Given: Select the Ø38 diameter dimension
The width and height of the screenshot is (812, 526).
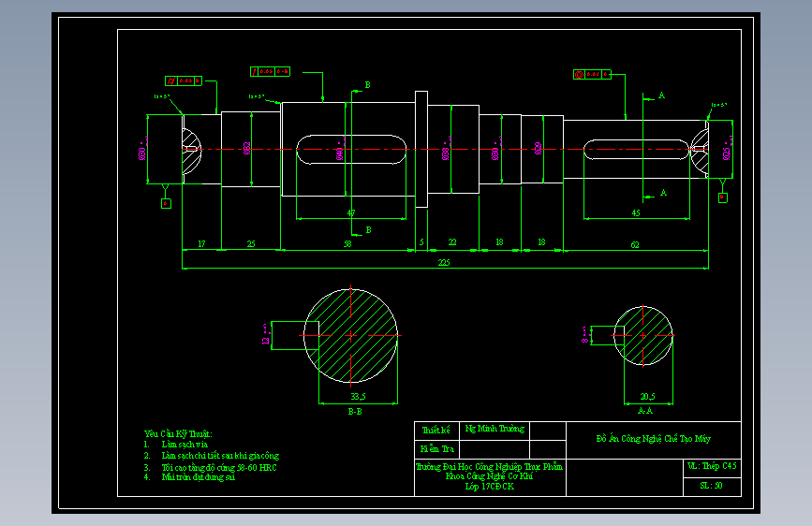Looking at the screenshot, I should (x=446, y=150).
